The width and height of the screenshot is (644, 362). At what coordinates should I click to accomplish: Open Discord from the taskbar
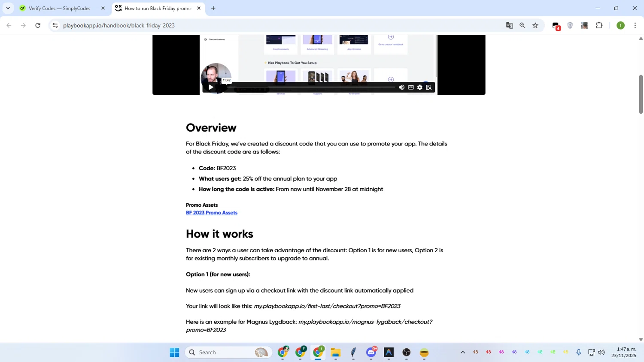(371, 352)
